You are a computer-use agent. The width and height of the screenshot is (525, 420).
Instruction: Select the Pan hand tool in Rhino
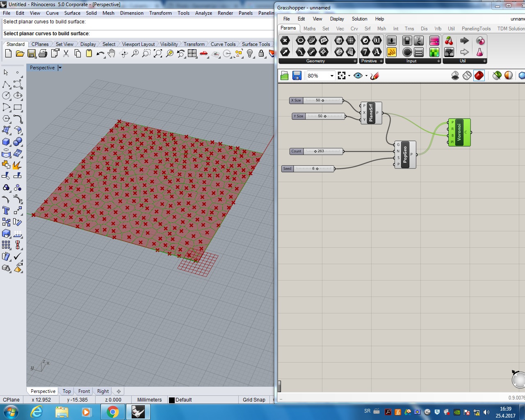pos(112,54)
